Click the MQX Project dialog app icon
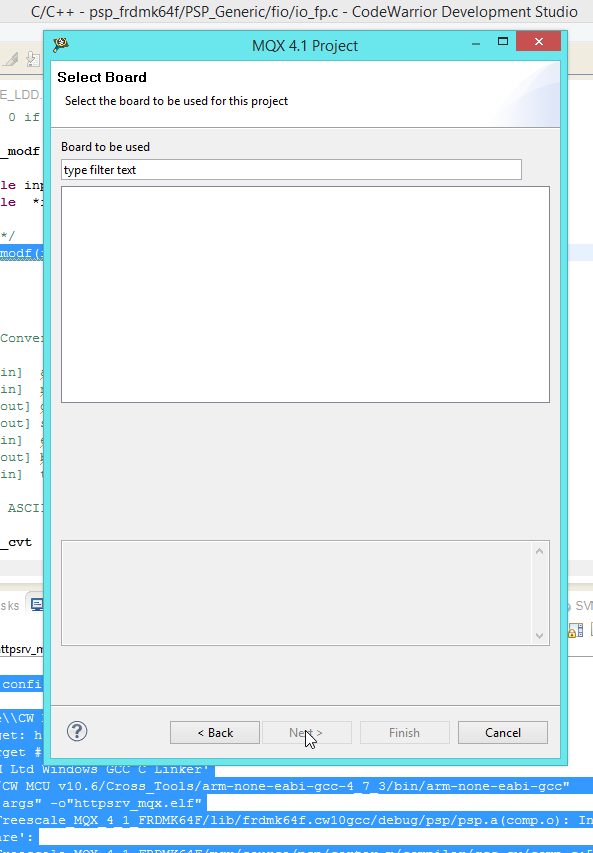The width and height of the screenshot is (593, 853). (x=60, y=45)
